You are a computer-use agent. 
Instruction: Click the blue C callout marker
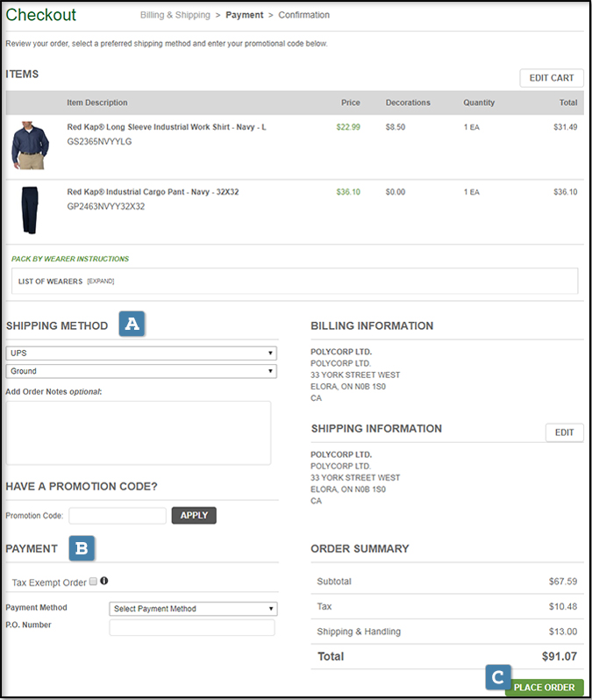(496, 677)
